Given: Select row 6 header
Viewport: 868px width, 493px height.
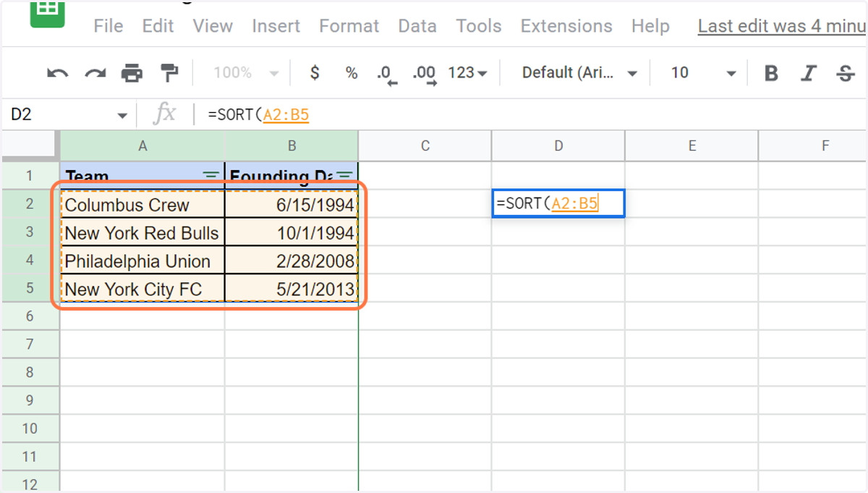Looking at the screenshot, I should coord(30,316).
